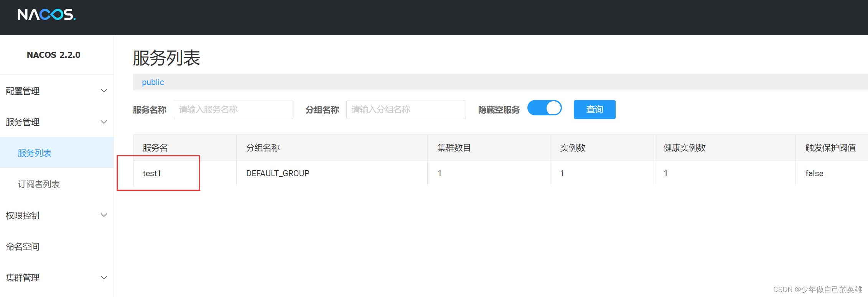Collapse the 服务管理 menu chevron
The width and height of the screenshot is (868, 297).
coord(104,122)
